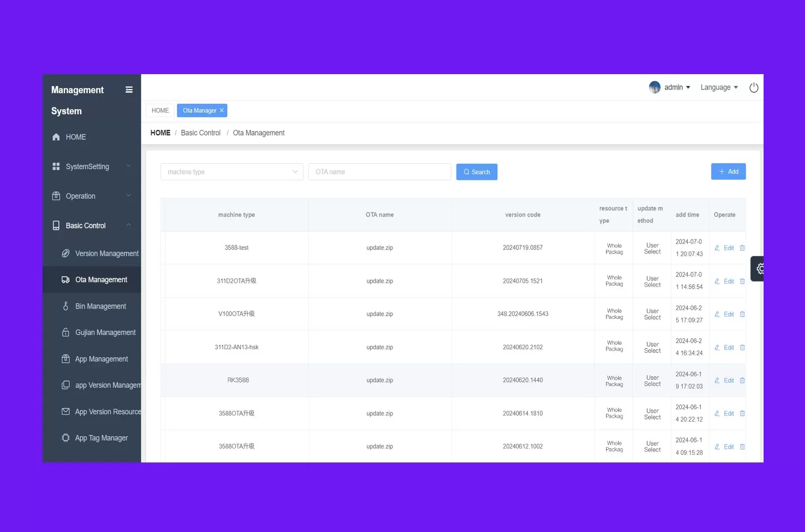Delete the RK3588 row via trash icon

(x=742, y=380)
